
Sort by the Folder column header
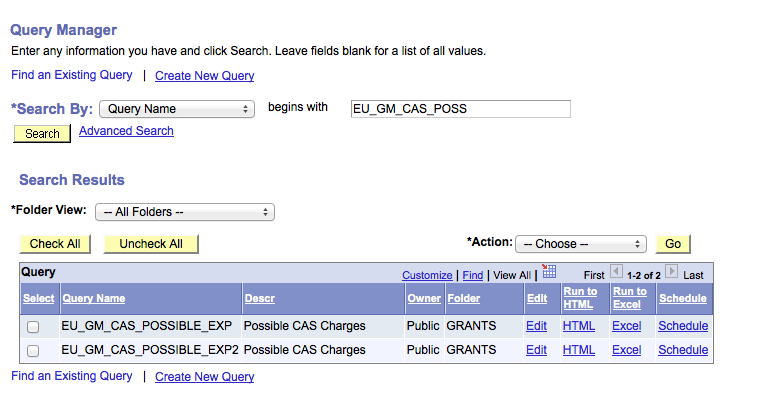pos(464,299)
